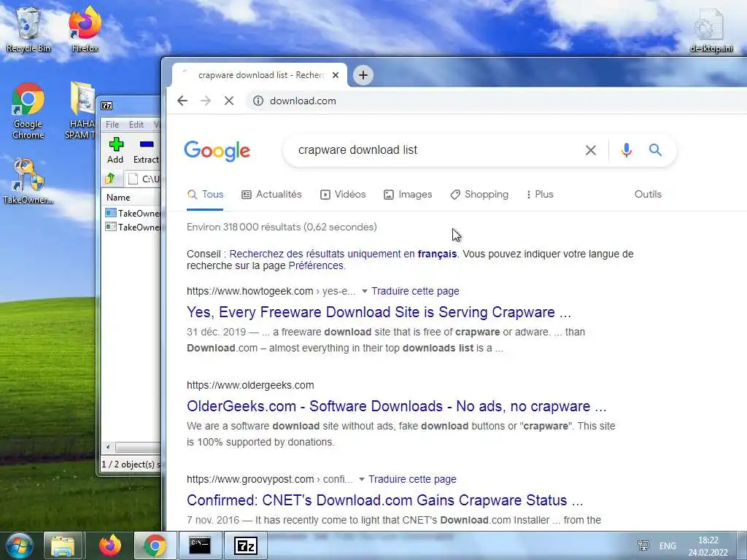Click the Chrome address bar showing download.com
The width and height of the screenshot is (747, 560).
[x=495, y=101]
